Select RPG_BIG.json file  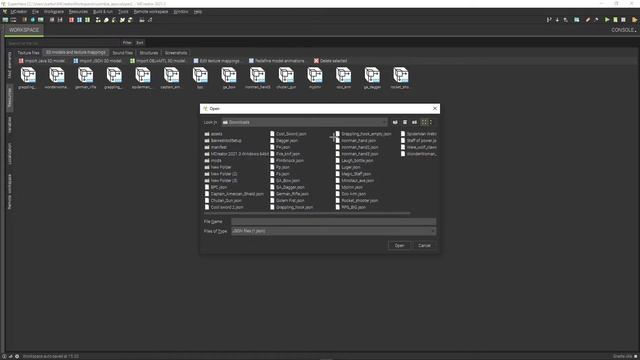pos(350,207)
